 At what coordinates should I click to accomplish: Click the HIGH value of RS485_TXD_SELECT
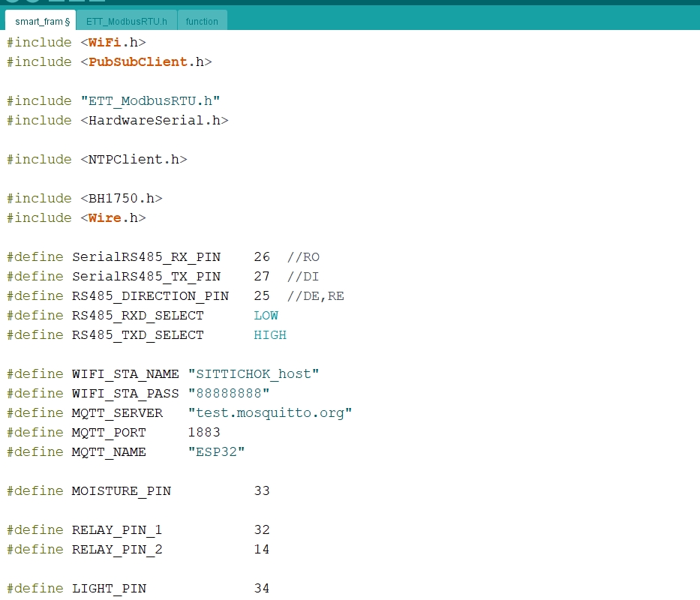click(x=270, y=335)
